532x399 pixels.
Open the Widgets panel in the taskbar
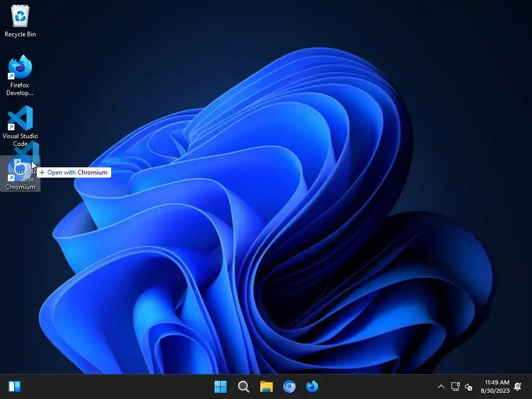(15, 387)
